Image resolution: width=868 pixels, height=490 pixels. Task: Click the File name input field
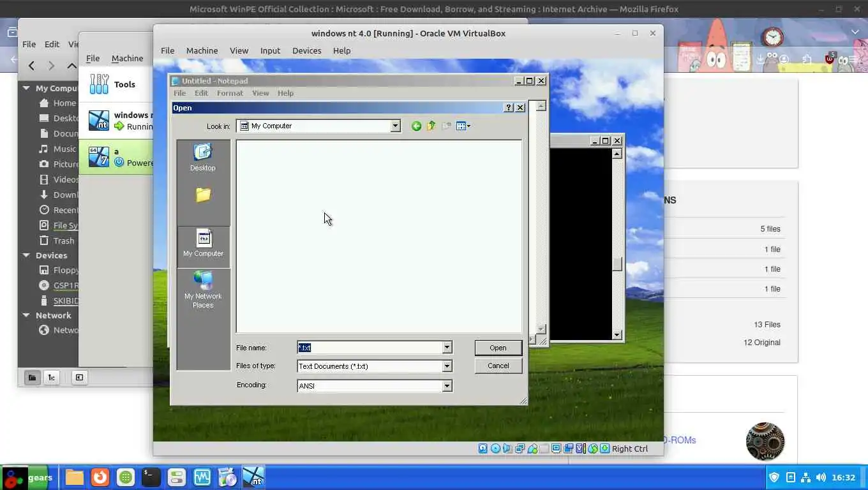(x=370, y=348)
